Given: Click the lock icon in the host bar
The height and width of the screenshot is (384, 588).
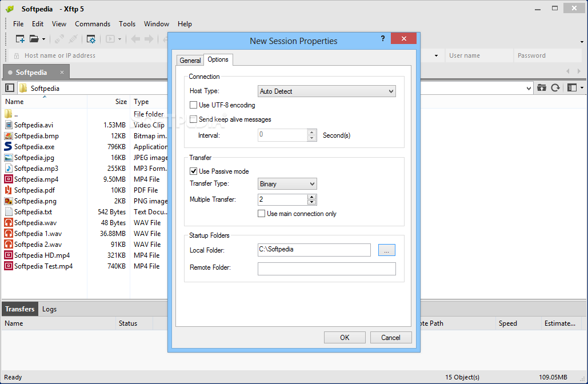Looking at the screenshot, I should click(17, 56).
